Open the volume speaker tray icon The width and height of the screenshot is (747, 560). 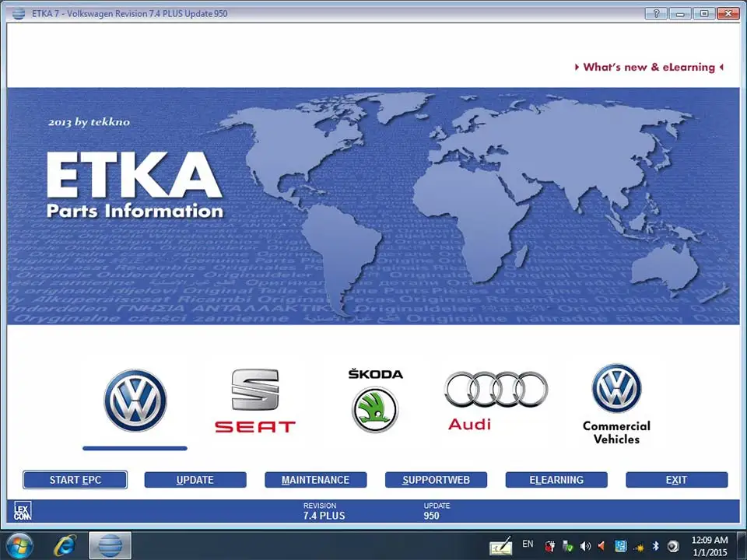tap(585, 546)
